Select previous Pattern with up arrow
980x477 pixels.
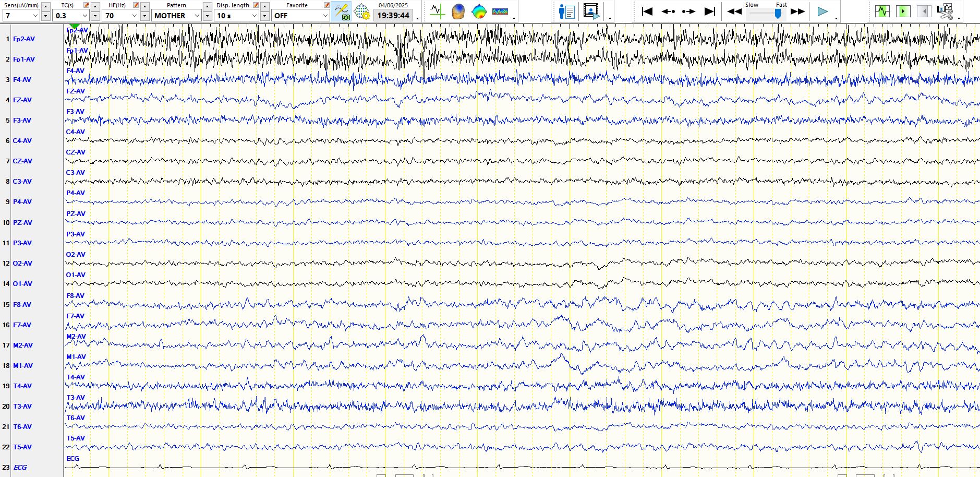click(207, 6)
